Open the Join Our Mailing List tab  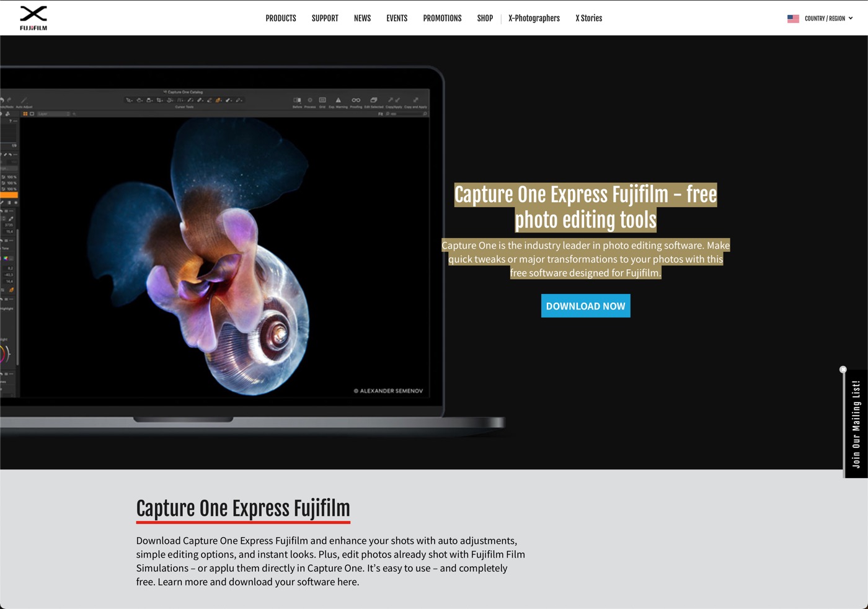[856, 424]
